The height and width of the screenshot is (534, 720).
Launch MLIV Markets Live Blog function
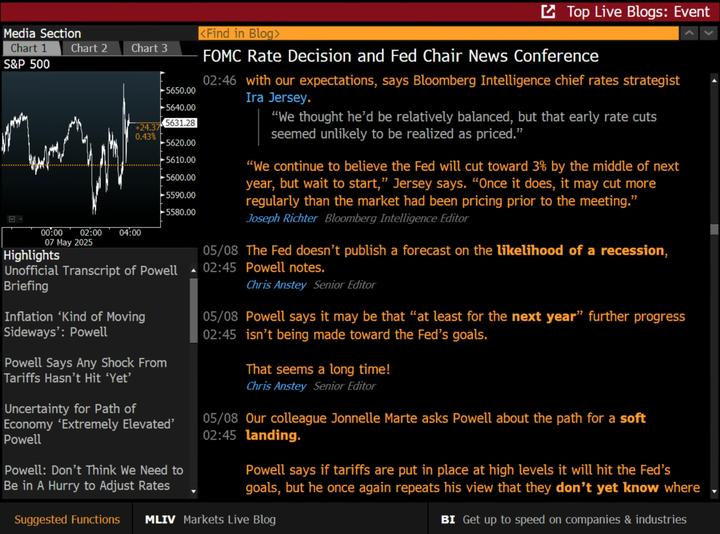click(x=210, y=519)
